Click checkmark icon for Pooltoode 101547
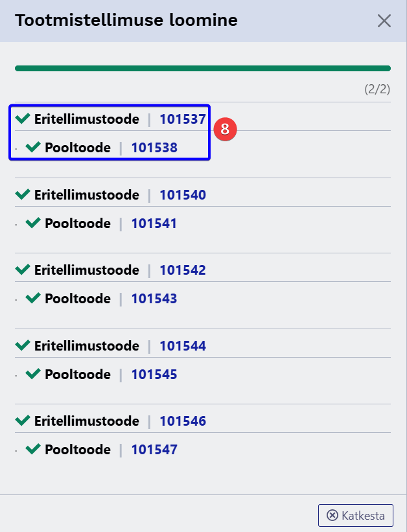This screenshot has width=407, height=532. coord(33,449)
